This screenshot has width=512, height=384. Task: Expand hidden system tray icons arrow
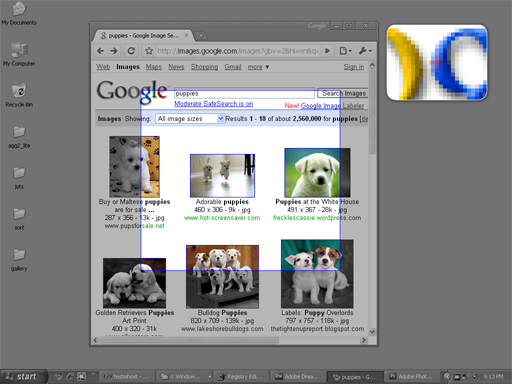pos(447,377)
